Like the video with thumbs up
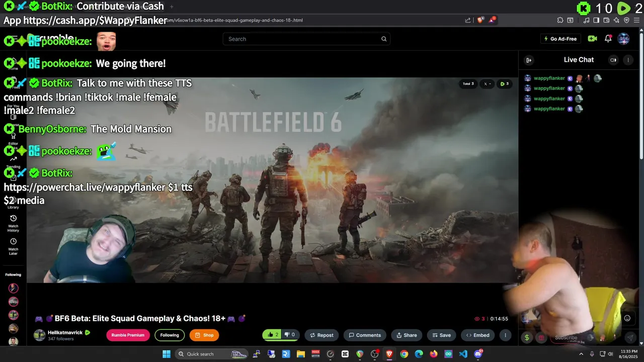This screenshot has height=362, width=644. (273, 335)
